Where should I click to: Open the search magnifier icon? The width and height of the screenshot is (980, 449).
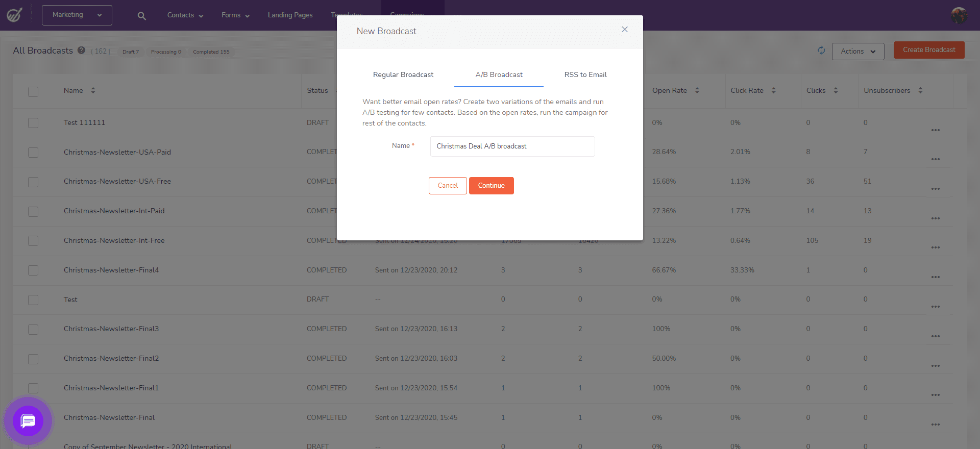[x=142, y=16]
